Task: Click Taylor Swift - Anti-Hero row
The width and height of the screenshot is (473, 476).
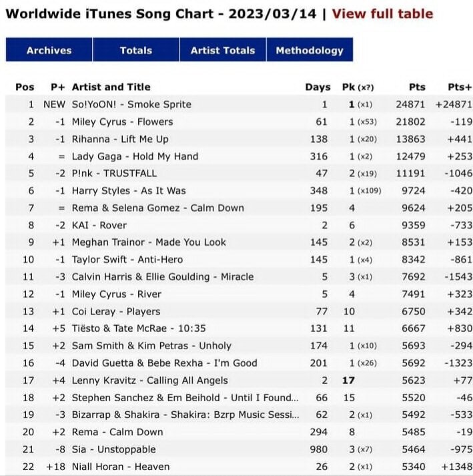Action: pos(239,259)
